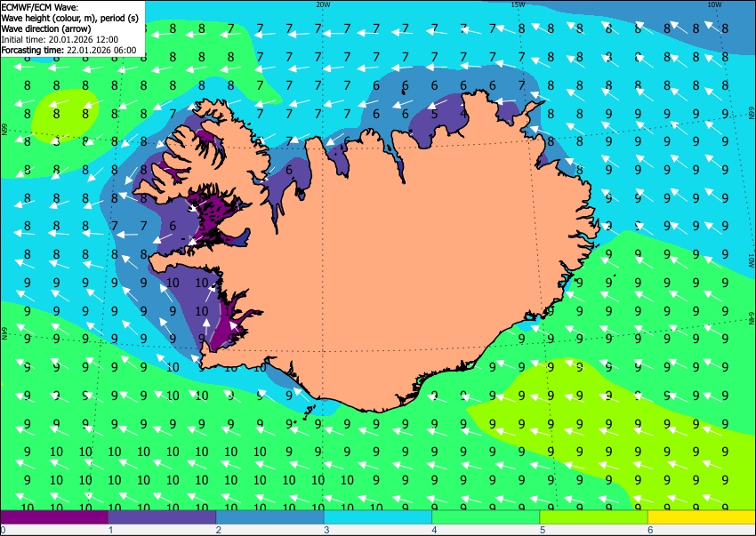Click the '64N' latitude label on left edge

[x=4, y=333]
